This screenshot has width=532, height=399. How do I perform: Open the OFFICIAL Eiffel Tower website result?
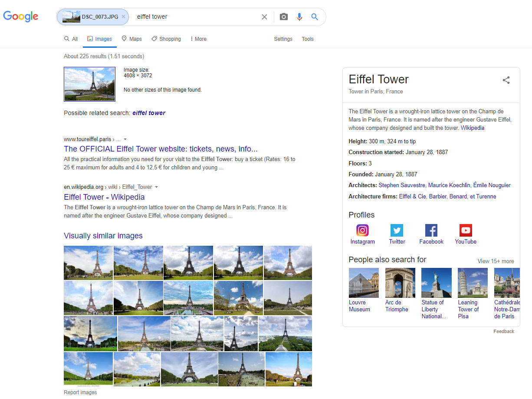click(x=161, y=149)
